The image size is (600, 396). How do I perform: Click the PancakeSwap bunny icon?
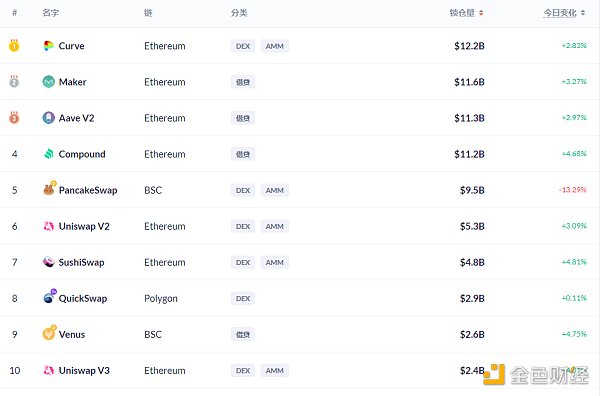[49, 188]
